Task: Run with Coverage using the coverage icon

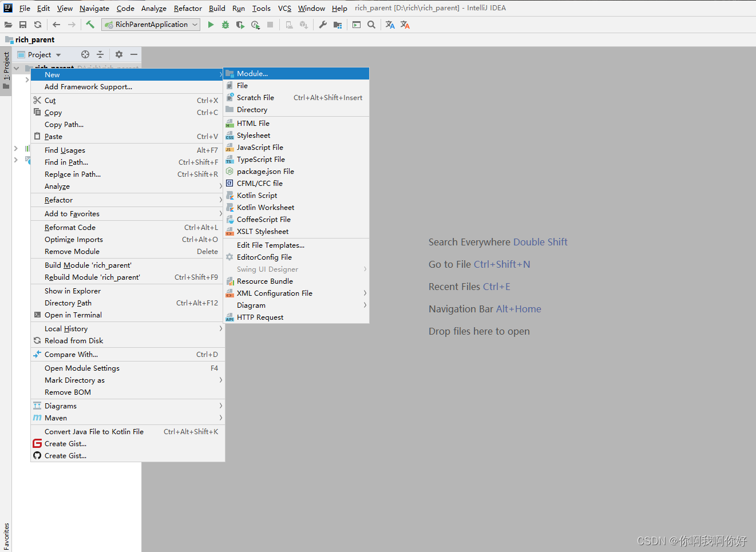Action: point(240,25)
